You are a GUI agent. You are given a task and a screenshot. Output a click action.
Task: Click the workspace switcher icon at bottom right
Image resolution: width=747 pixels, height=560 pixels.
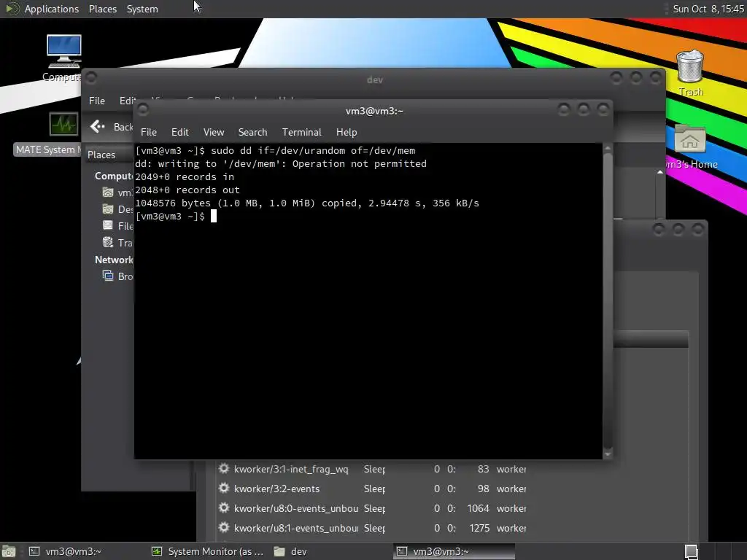click(x=692, y=551)
